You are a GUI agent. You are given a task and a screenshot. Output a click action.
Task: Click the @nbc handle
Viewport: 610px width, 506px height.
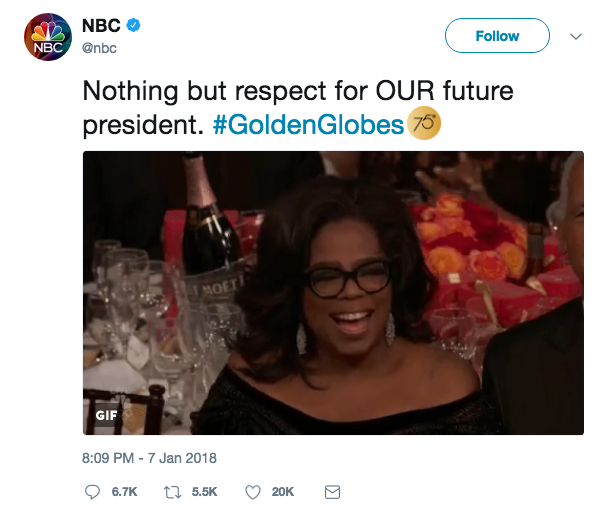click(x=98, y=46)
